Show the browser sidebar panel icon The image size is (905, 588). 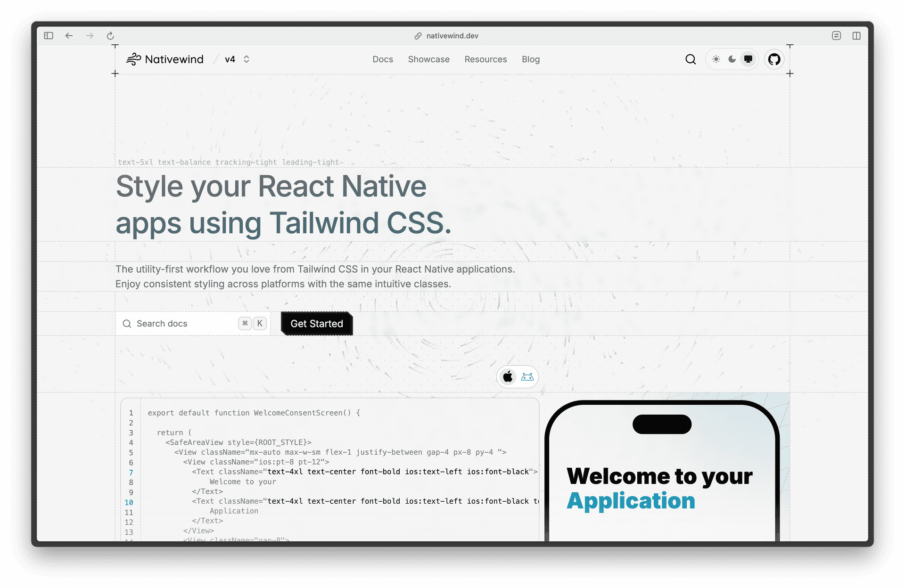(49, 36)
